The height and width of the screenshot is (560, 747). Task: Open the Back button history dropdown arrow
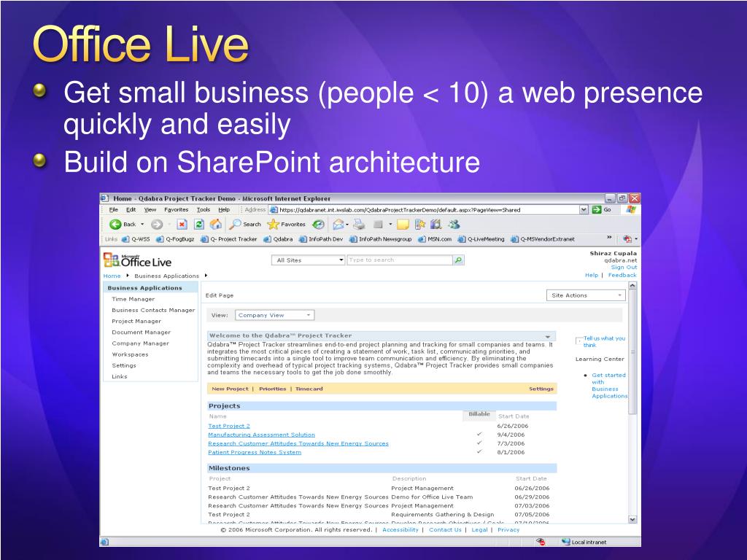142,225
